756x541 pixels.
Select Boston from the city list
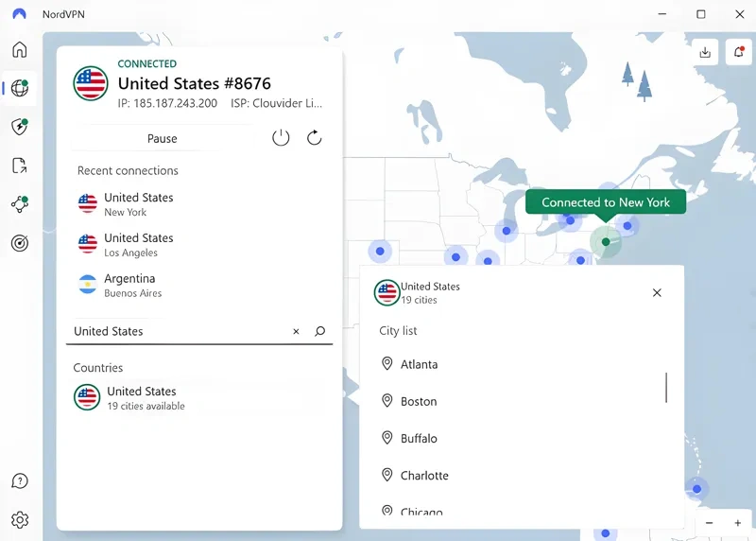(x=418, y=401)
